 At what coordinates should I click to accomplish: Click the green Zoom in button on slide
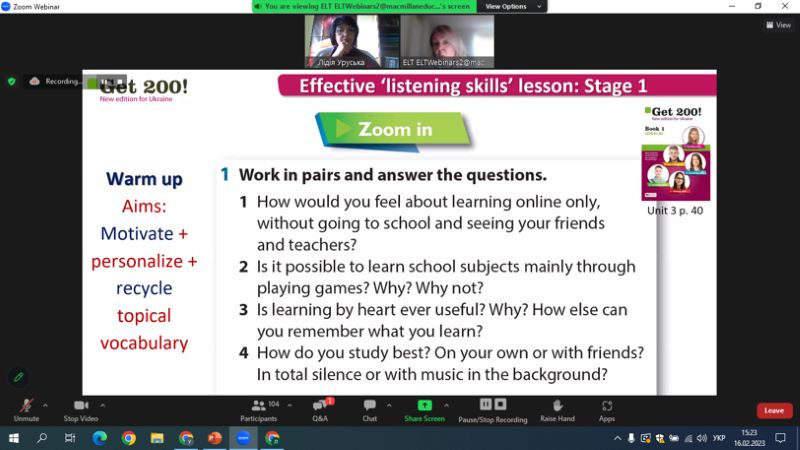pyautogui.click(x=394, y=131)
